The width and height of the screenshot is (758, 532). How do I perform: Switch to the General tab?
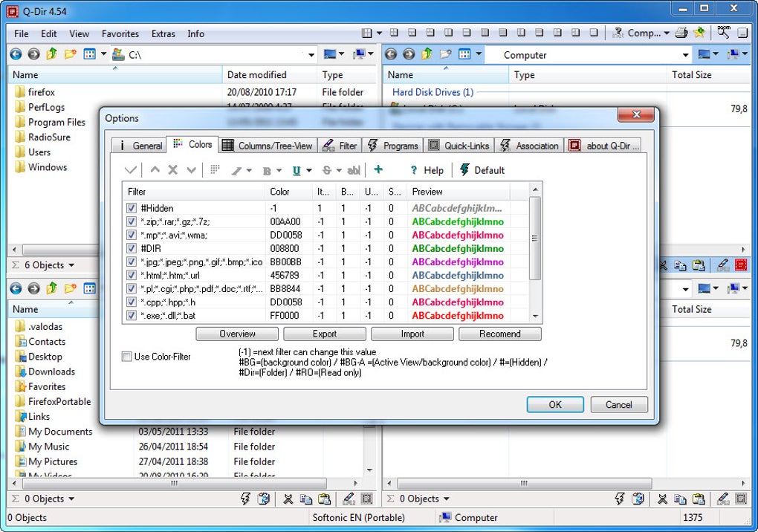[139, 146]
